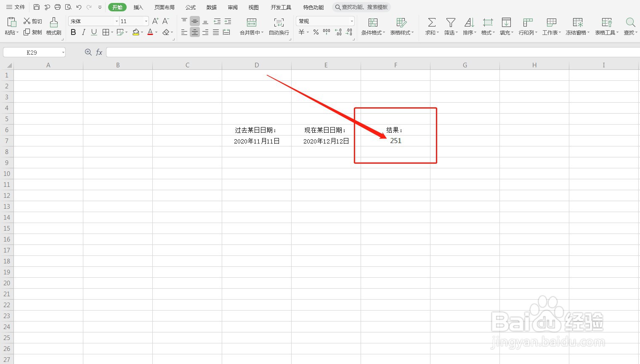Click the formula bar input field

pyautogui.click(x=373, y=52)
